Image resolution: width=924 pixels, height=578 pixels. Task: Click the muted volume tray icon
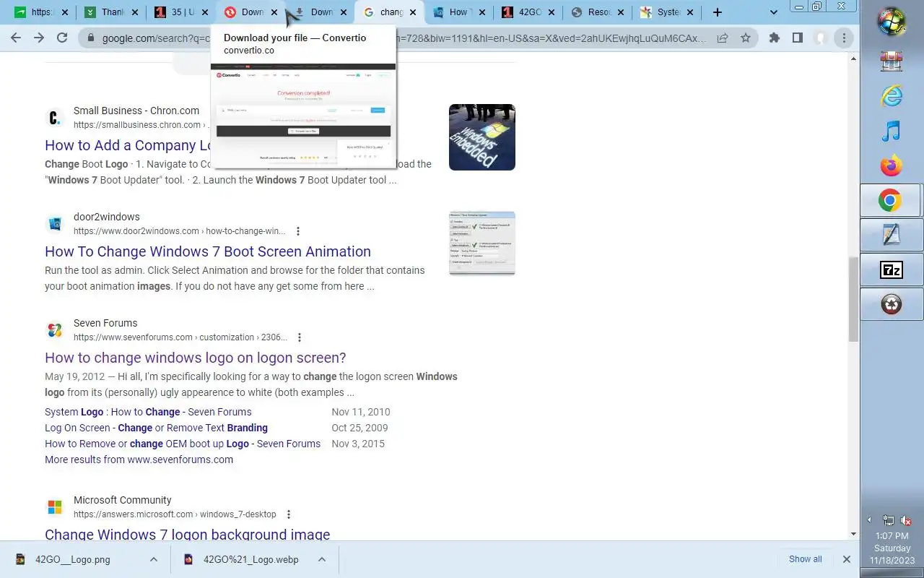pyautogui.click(x=906, y=520)
